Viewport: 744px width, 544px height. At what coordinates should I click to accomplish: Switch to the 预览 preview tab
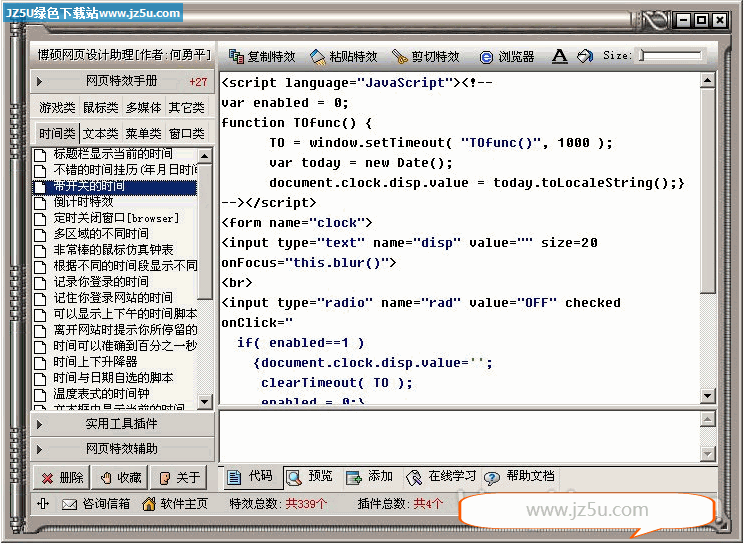pyautogui.click(x=310, y=477)
